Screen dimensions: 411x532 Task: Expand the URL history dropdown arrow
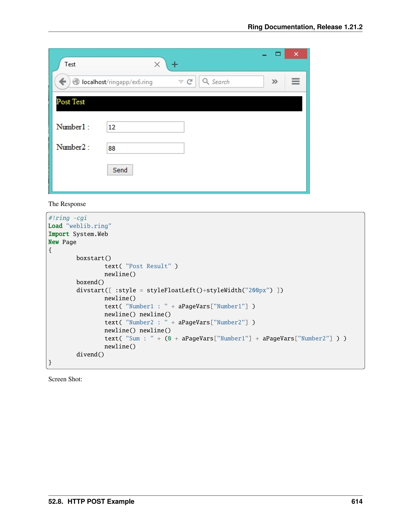[x=181, y=82]
